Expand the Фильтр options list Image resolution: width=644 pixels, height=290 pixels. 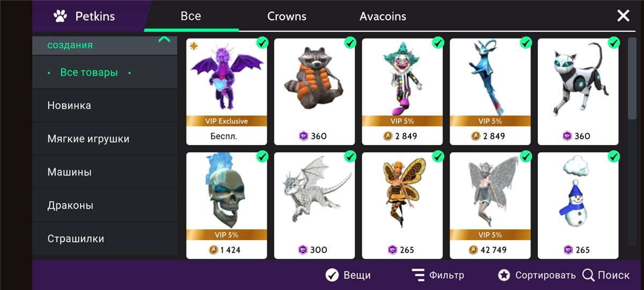click(447, 275)
